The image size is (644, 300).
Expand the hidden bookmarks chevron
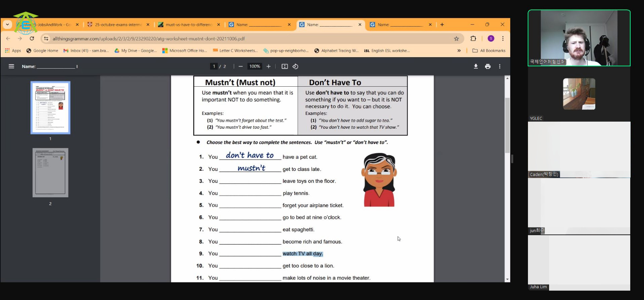pyautogui.click(x=459, y=51)
